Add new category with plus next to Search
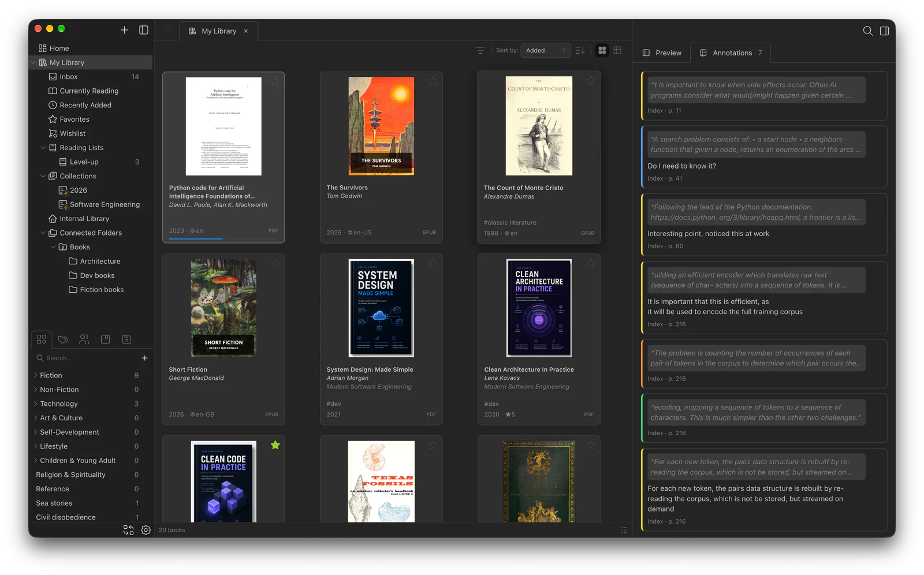Screen dimensions: 924x575 coord(144,358)
